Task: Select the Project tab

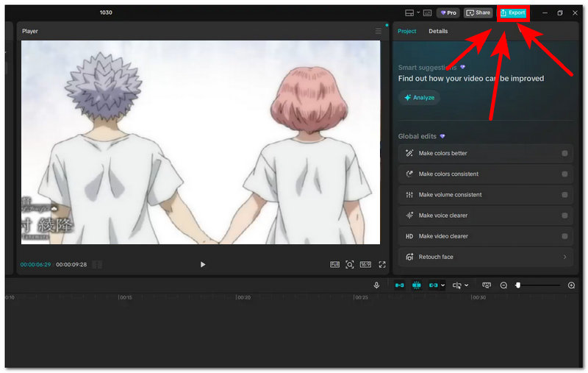Action: point(407,31)
